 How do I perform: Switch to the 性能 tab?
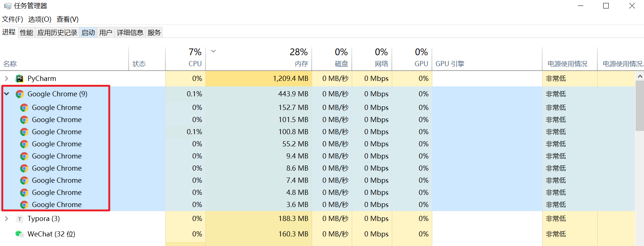[x=26, y=33]
